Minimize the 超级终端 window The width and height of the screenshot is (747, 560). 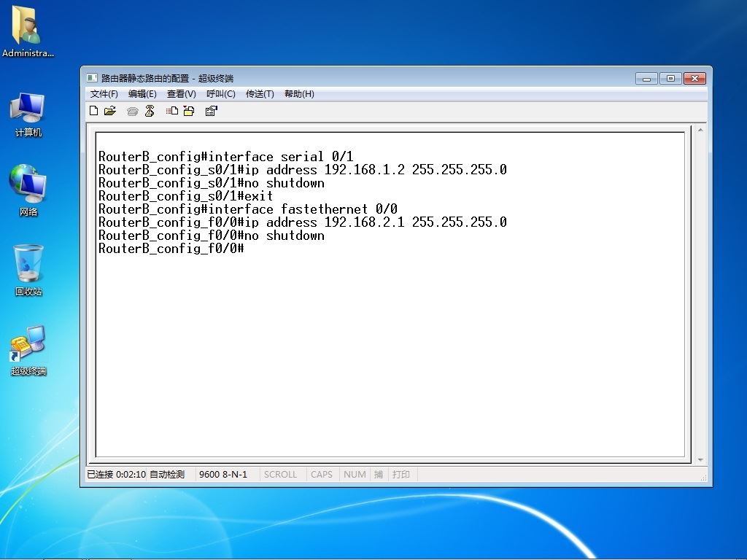point(646,79)
